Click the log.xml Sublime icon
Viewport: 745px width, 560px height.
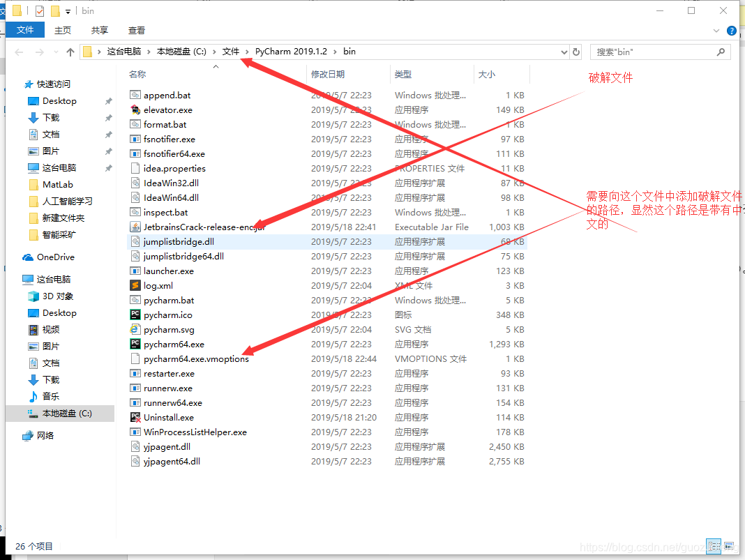click(x=135, y=285)
